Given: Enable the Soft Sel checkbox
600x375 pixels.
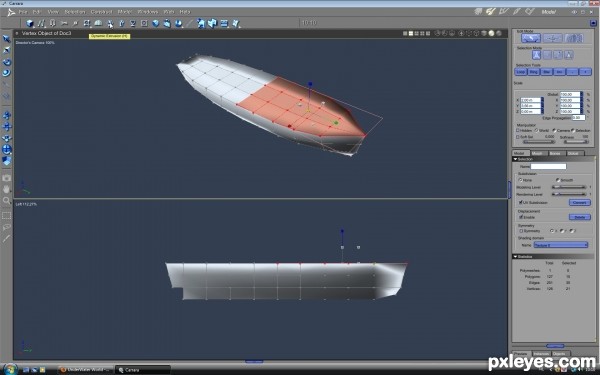Looking at the screenshot, I should [518, 137].
